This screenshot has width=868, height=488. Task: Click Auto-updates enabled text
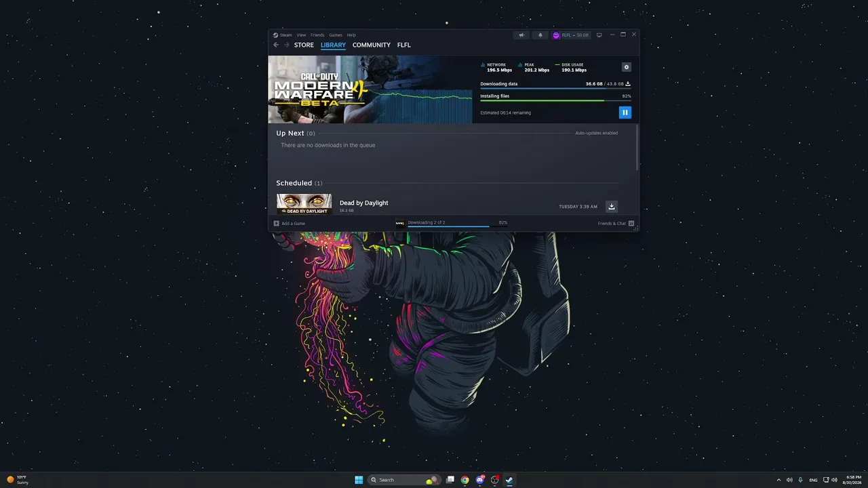point(597,133)
